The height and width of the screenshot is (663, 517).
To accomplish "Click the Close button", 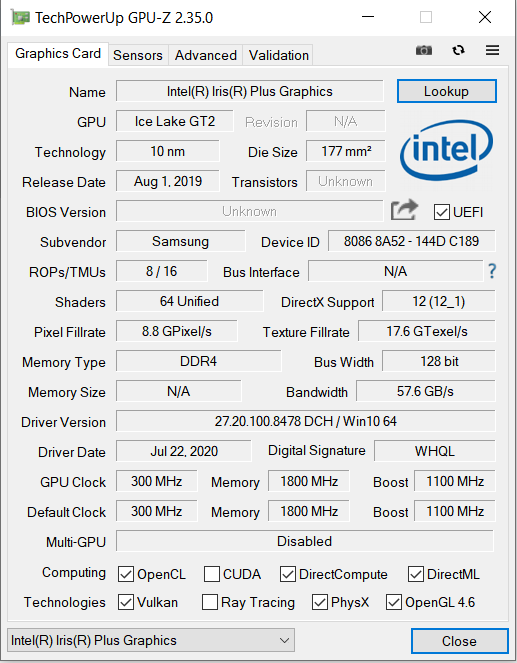I will click(459, 641).
